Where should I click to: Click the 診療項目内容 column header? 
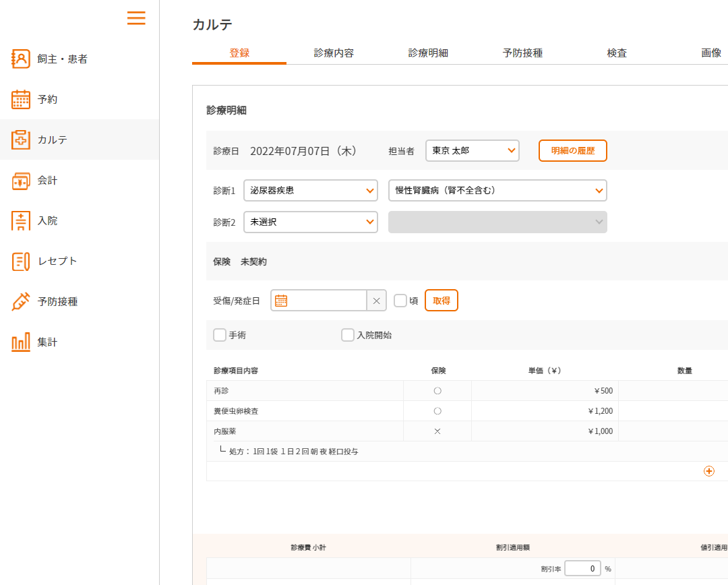tap(236, 371)
